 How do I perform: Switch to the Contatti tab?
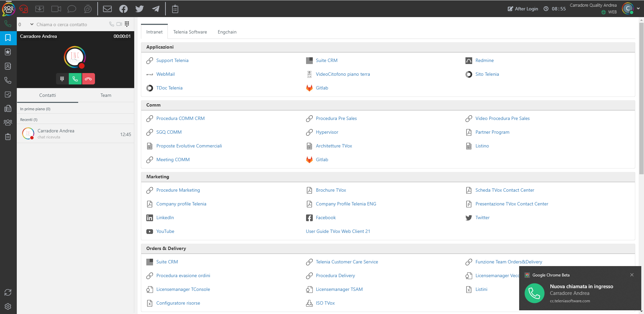click(48, 95)
